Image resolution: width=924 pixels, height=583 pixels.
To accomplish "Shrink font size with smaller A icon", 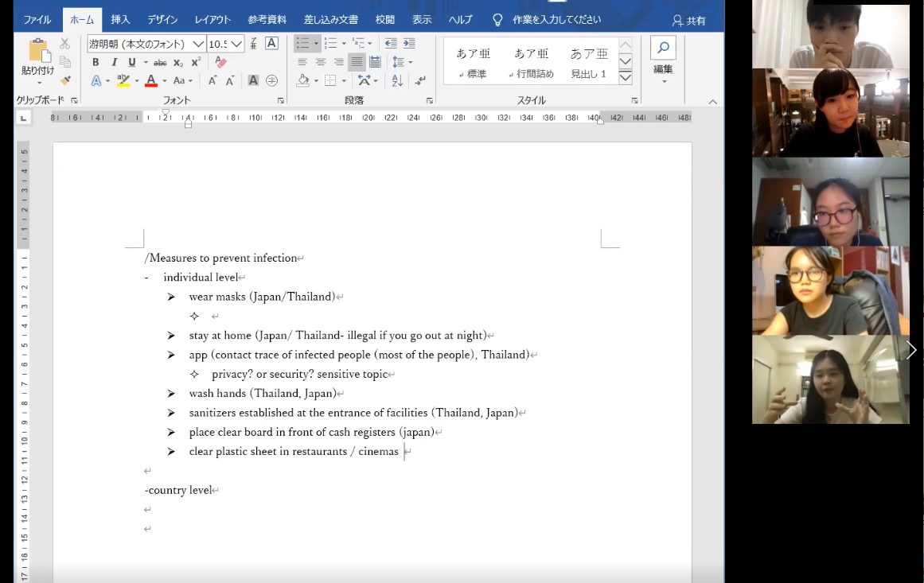I will [x=230, y=80].
